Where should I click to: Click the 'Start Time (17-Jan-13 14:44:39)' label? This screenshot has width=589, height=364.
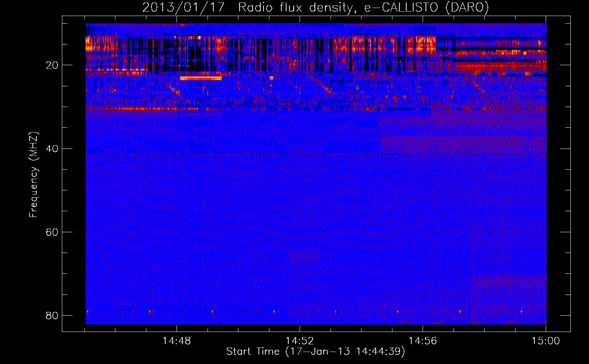click(x=316, y=351)
